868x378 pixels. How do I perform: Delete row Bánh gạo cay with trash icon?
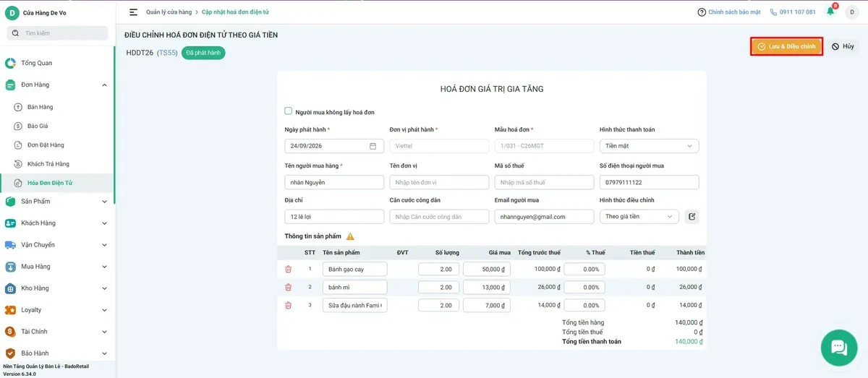click(288, 269)
